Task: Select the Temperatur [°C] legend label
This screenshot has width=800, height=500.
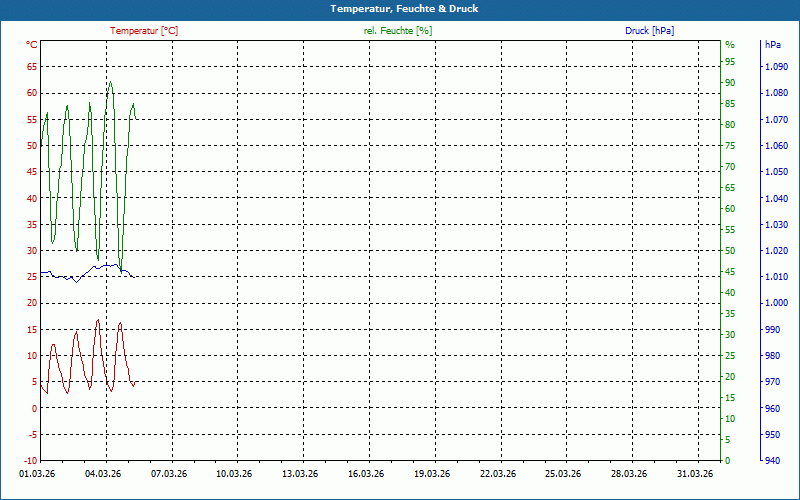Action: point(144,31)
